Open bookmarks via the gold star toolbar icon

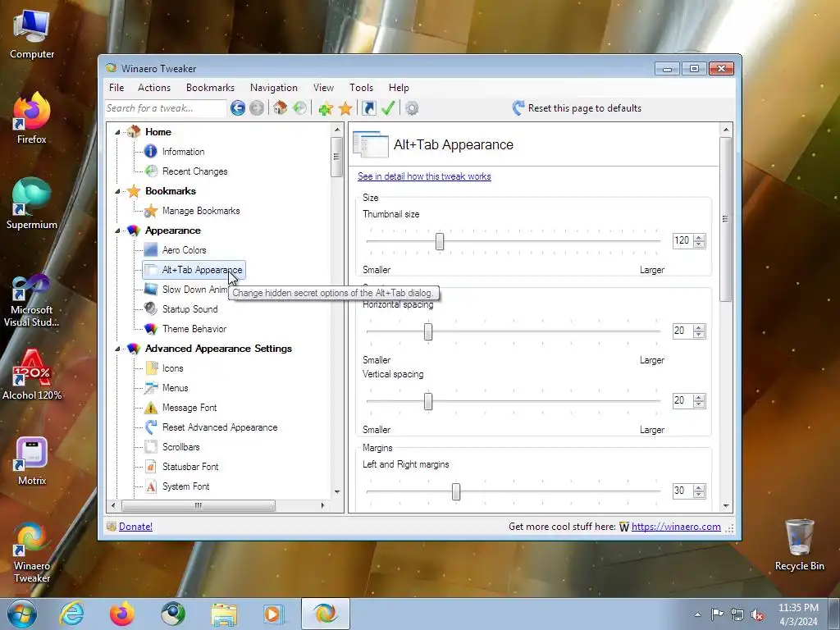click(345, 109)
